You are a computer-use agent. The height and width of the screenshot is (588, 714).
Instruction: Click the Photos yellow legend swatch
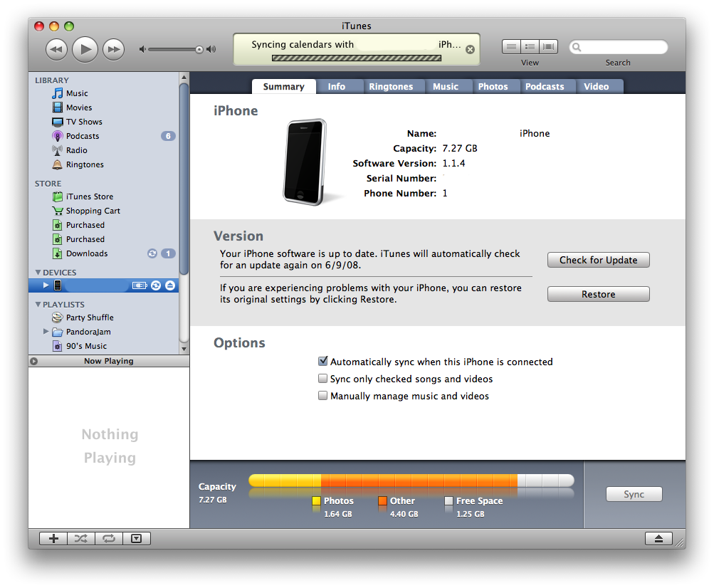point(316,501)
